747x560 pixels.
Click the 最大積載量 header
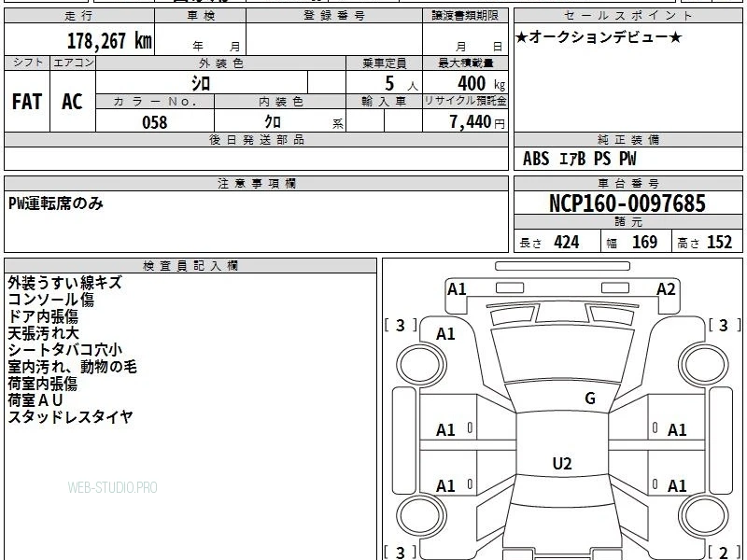click(x=465, y=63)
